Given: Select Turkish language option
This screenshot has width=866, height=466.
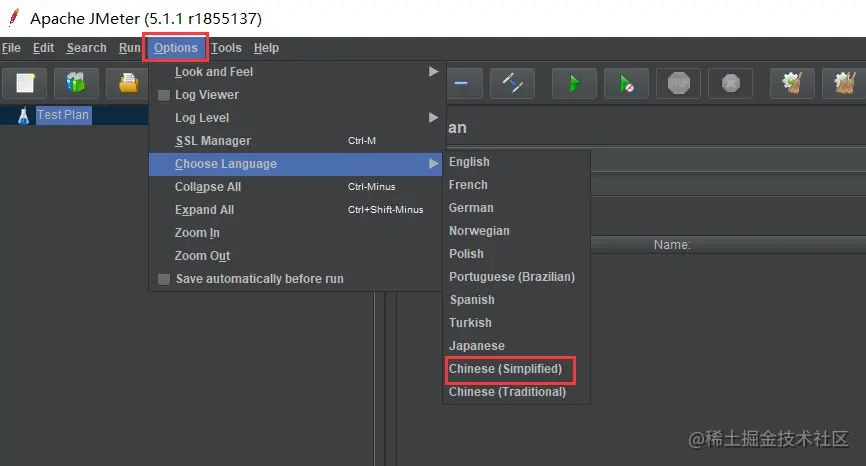Looking at the screenshot, I should click(516, 323).
